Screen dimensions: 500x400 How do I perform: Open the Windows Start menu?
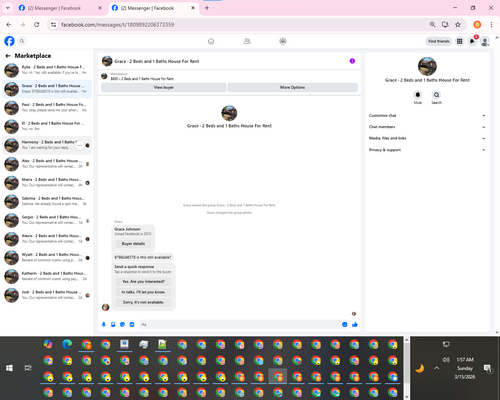coord(9,368)
